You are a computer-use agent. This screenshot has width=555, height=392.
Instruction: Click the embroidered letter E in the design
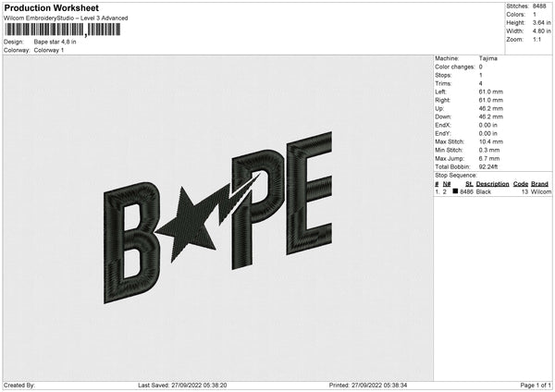[x=309, y=193]
